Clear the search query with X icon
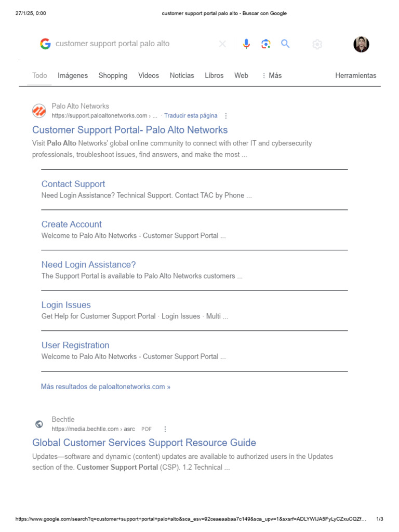 click(x=222, y=44)
